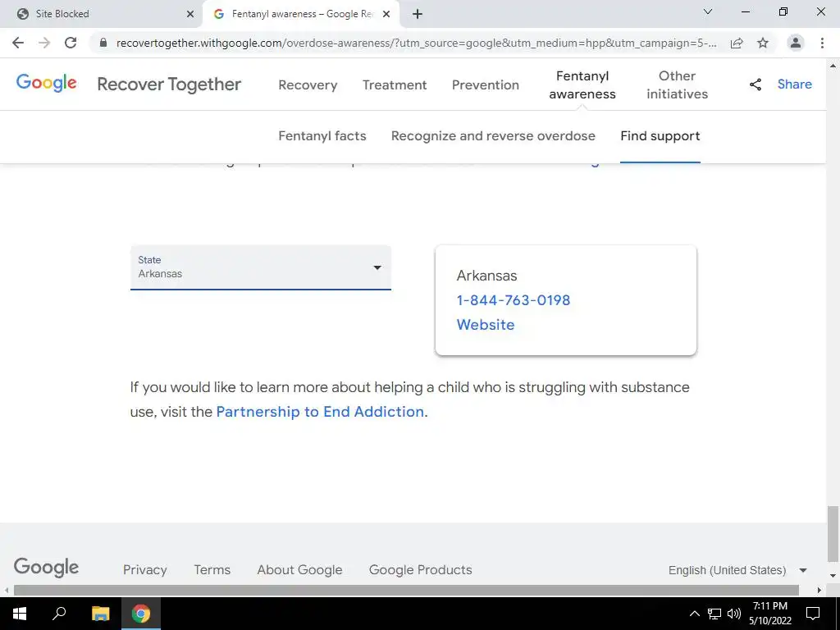
Task: Open the Treatment menu item
Action: (x=395, y=84)
